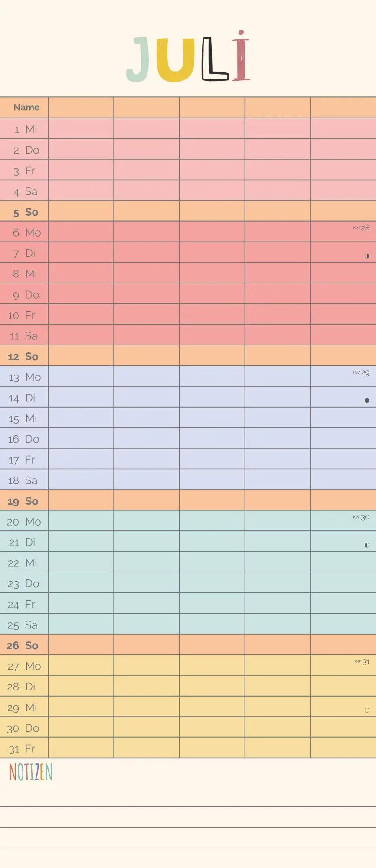Screen dimensions: 376x868
Task: Click the 13 Mo day label
Action: tap(25, 377)
